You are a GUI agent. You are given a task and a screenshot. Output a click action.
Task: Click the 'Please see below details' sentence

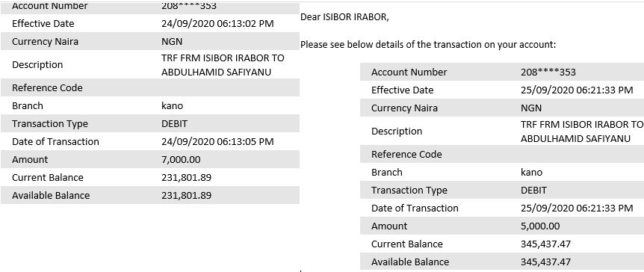[x=428, y=45]
